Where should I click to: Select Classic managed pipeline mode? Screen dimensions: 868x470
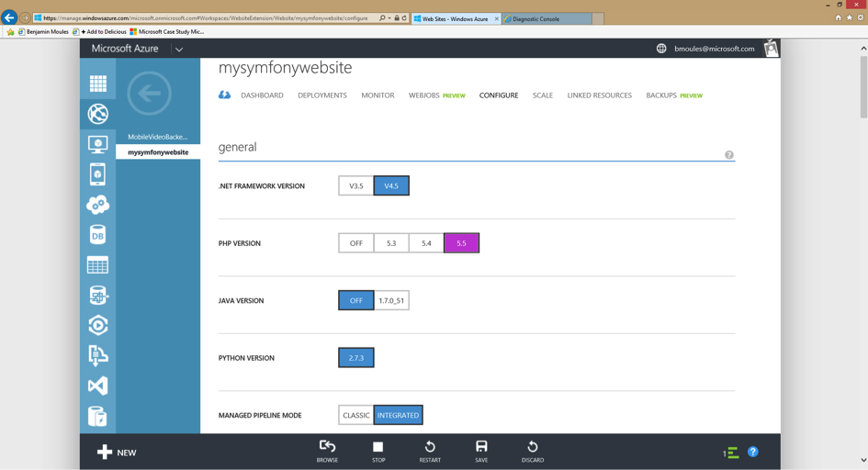pyautogui.click(x=356, y=415)
